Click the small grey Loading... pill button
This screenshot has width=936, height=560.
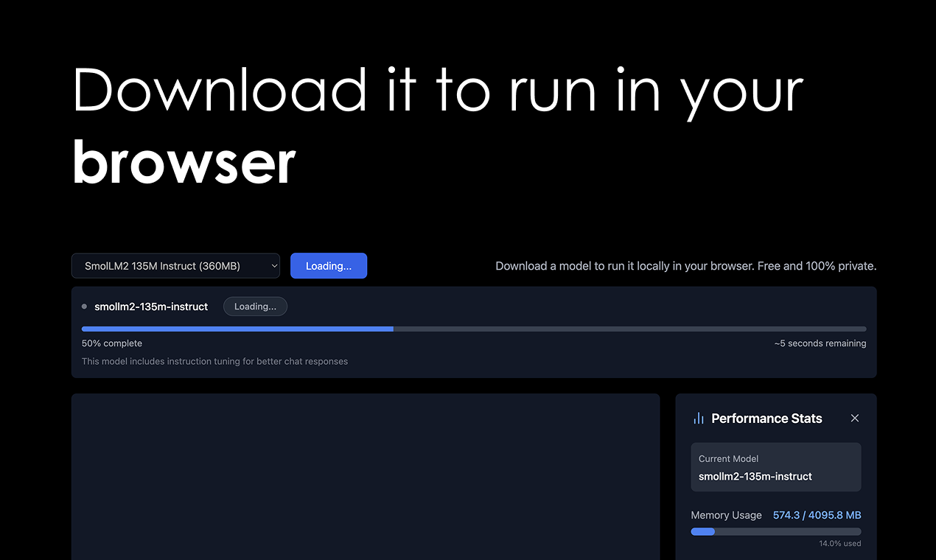(255, 307)
